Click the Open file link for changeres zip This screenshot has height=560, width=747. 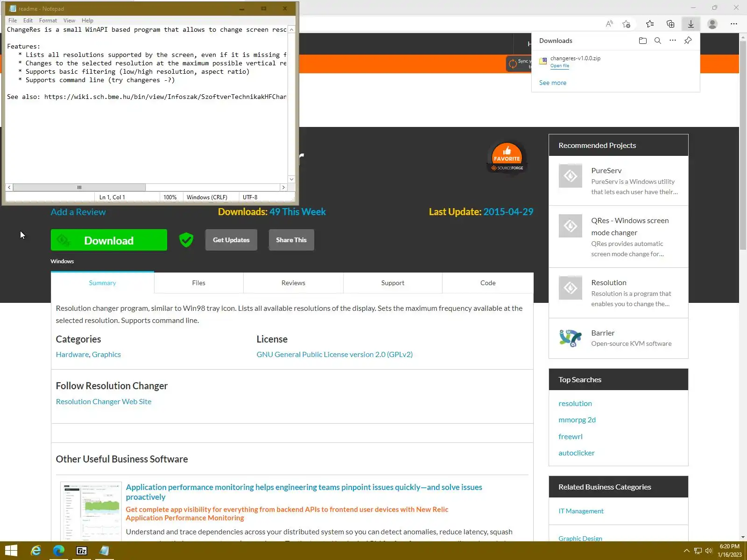[x=560, y=66]
